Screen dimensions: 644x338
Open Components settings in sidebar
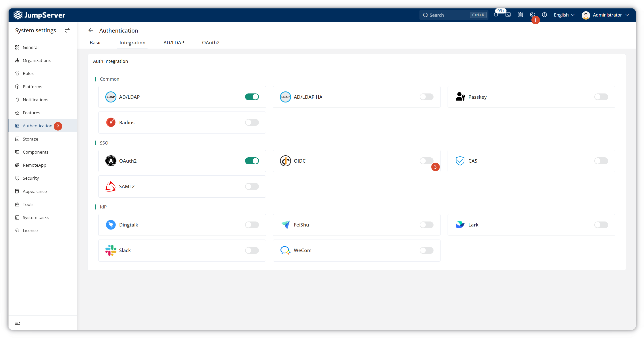click(x=43, y=152)
